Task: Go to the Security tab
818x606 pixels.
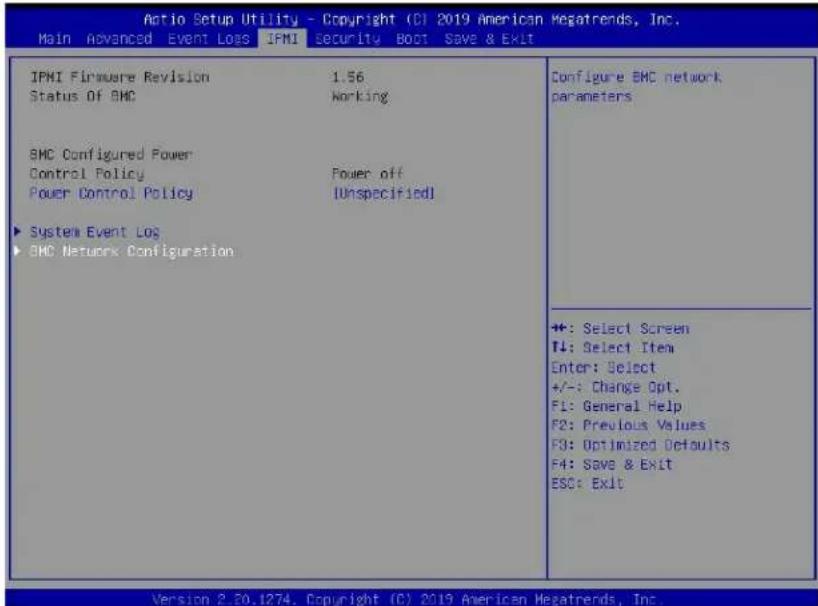Action: (347, 39)
